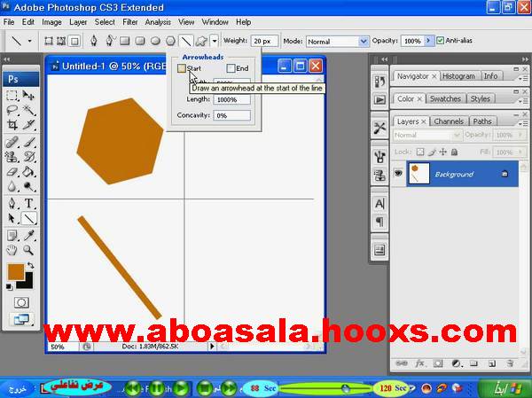The height and width of the screenshot is (398, 532).
Task: Enable the Start arrowhead checkbox
Action: (x=182, y=68)
